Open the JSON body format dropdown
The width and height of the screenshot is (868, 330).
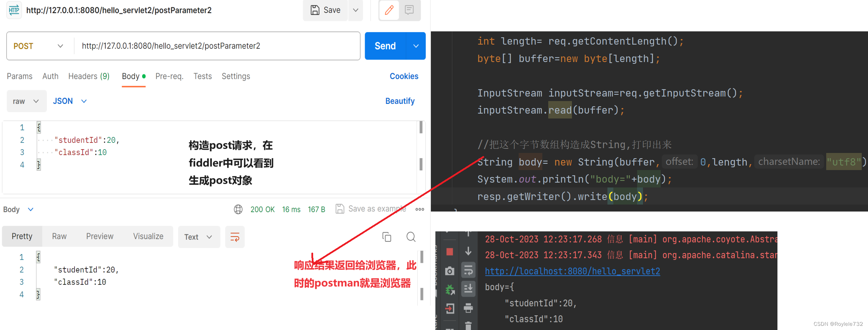(x=69, y=101)
